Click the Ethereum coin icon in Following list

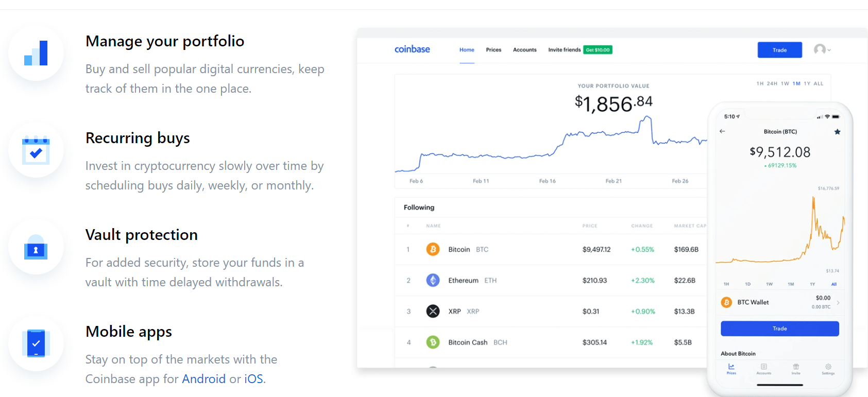(x=433, y=280)
